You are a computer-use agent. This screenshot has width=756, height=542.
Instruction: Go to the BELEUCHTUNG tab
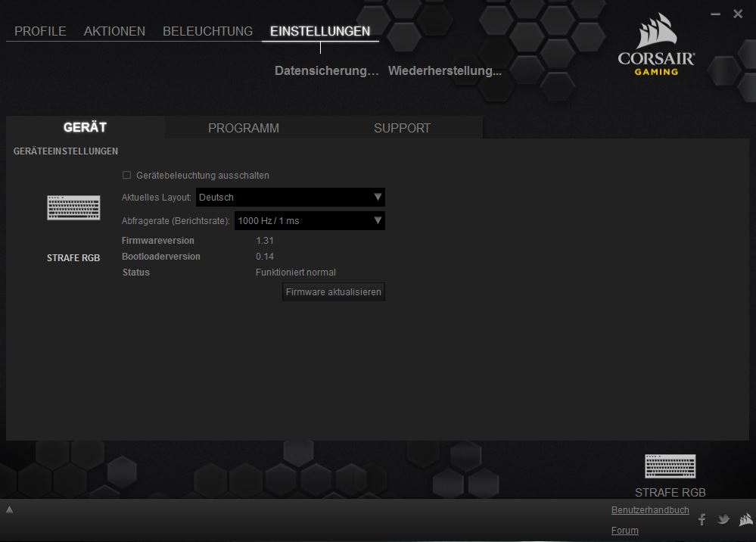pyautogui.click(x=207, y=31)
